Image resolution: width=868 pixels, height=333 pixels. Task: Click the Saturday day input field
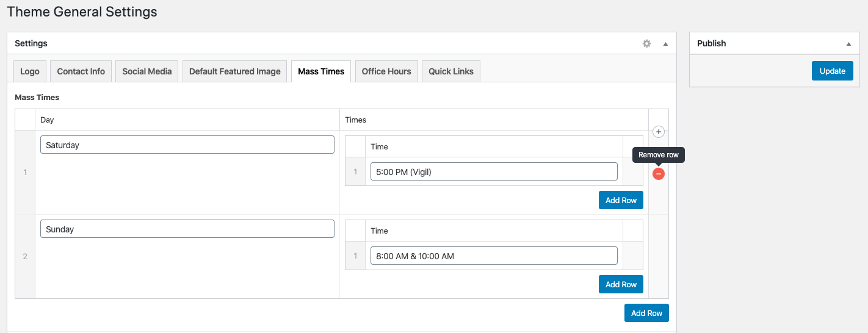[187, 145]
